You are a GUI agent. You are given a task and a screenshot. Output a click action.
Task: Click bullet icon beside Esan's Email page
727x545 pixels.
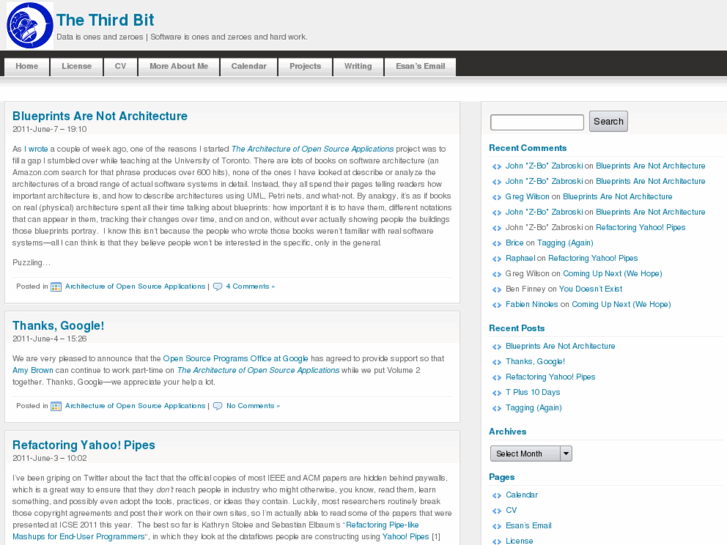coord(497,526)
